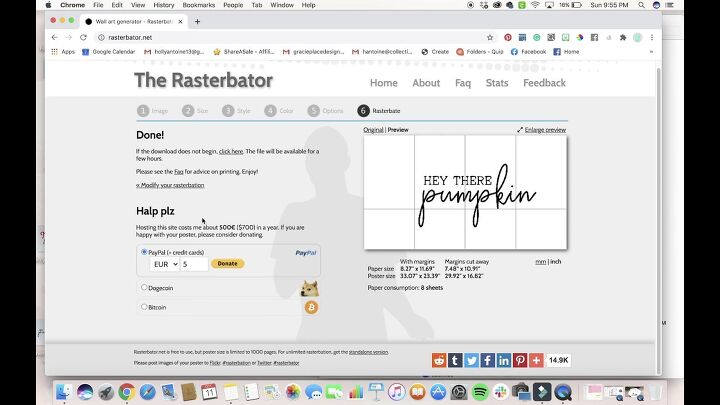Click the orange Bitcoin logo
The height and width of the screenshot is (405, 720).
point(311,307)
